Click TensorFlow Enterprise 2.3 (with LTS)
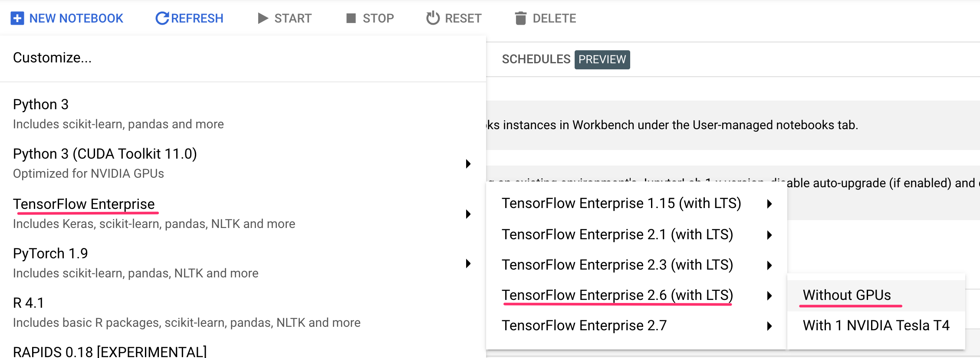Screen dimensions: 980x358 tap(617, 265)
